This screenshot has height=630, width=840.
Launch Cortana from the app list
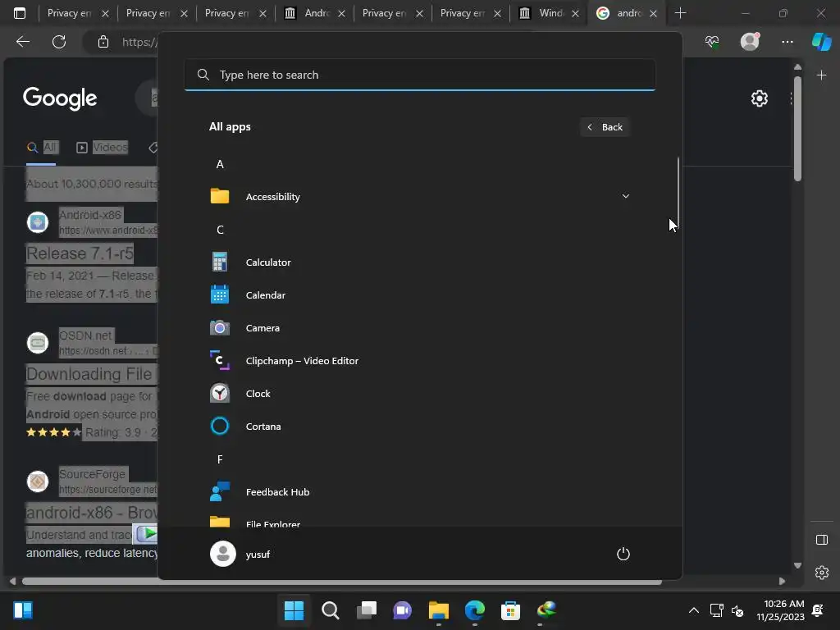click(419, 427)
